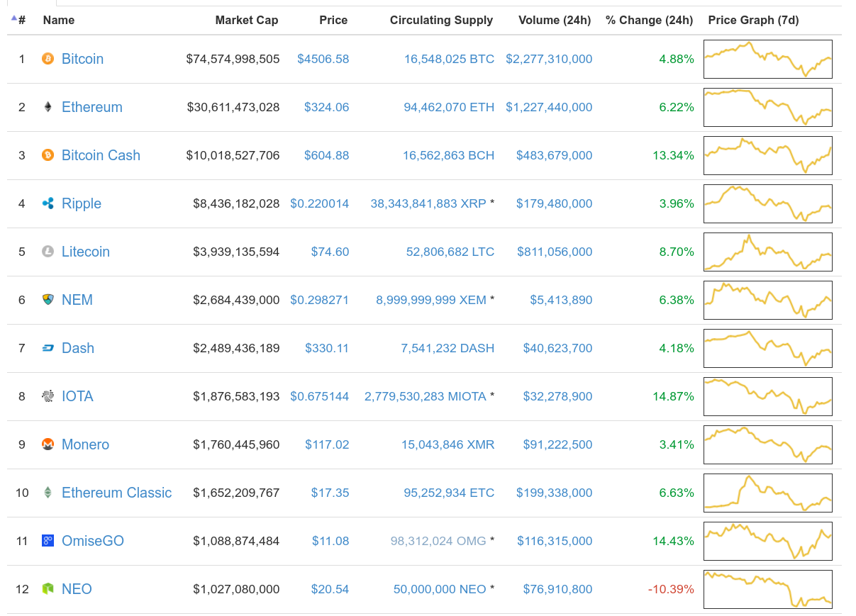Screen dimensions: 856x616
Task: Click NEM volume $5,413,890
Action: 561,300
